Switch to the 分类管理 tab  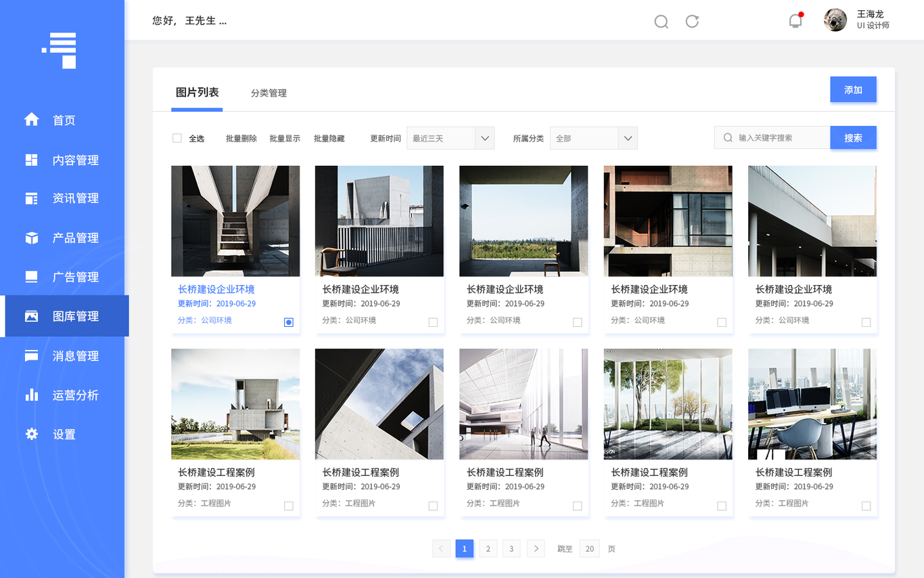(269, 93)
